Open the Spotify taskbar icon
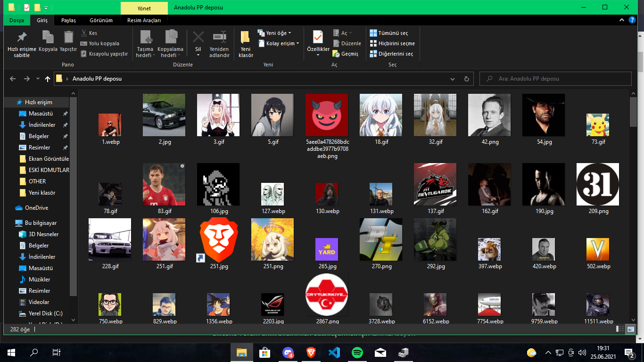 point(357,352)
